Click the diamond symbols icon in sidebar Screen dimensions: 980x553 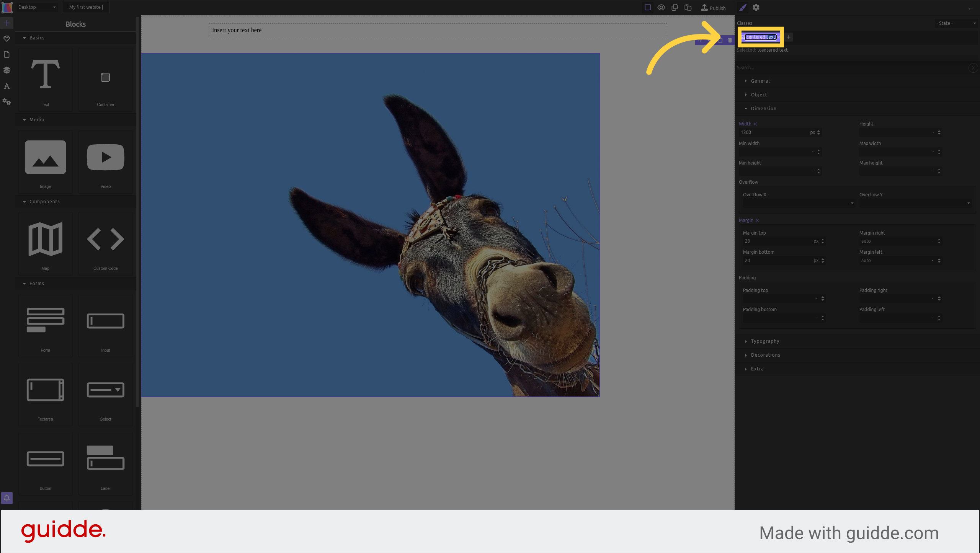(x=7, y=39)
